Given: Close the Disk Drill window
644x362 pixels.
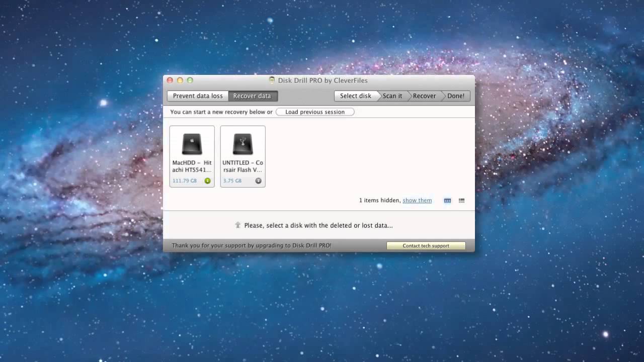Looking at the screenshot, I should coord(170,80).
